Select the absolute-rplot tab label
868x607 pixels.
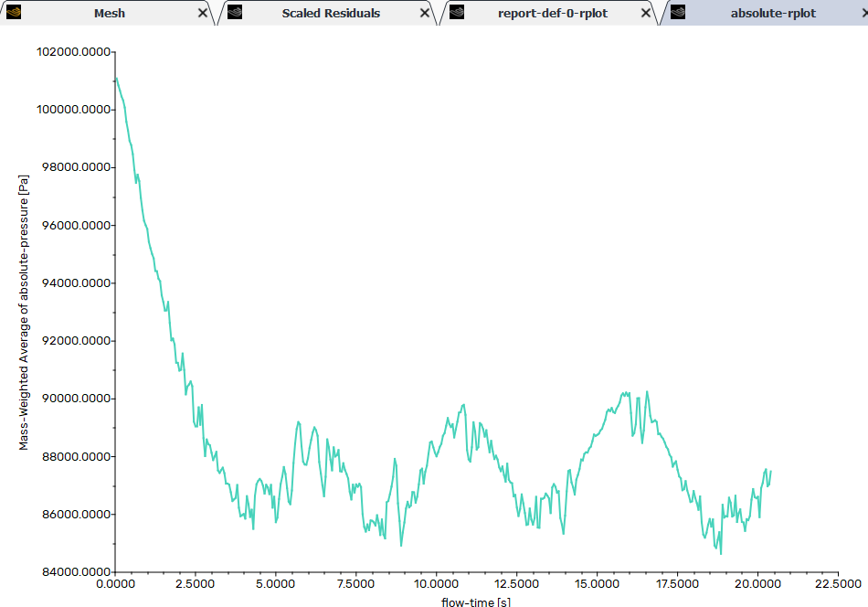773,14
